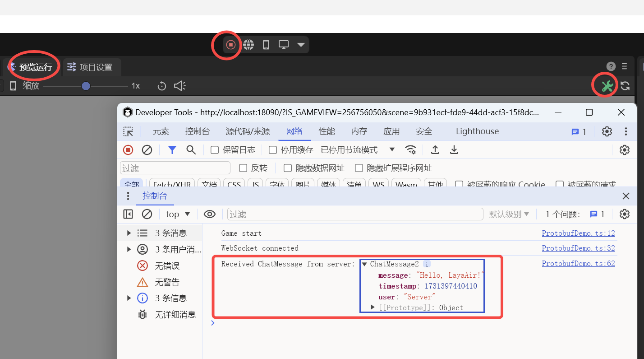The width and height of the screenshot is (644, 359).
Task: Toggle the 停用缓存 checkbox
Action: pyautogui.click(x=273, y=150)
